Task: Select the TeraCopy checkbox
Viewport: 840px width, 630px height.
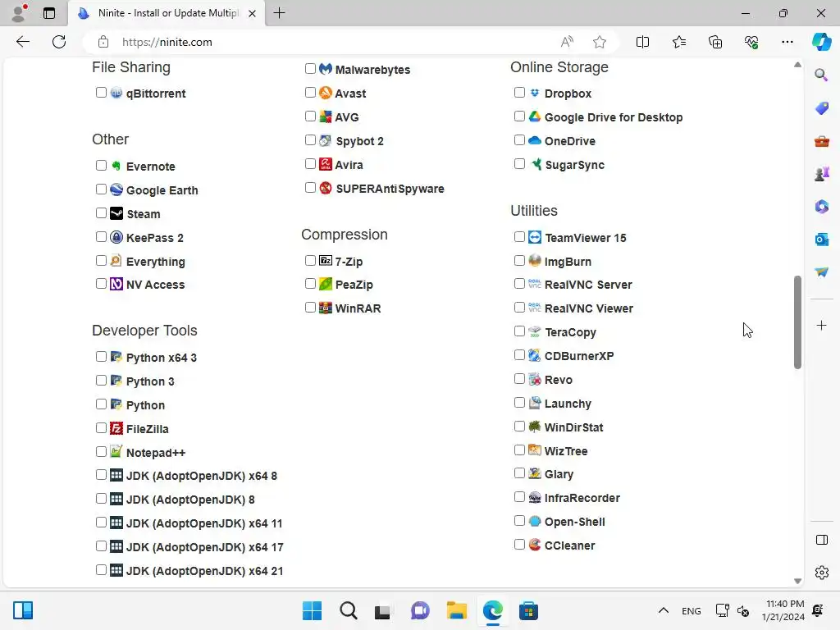Action: tap(519, 331)
